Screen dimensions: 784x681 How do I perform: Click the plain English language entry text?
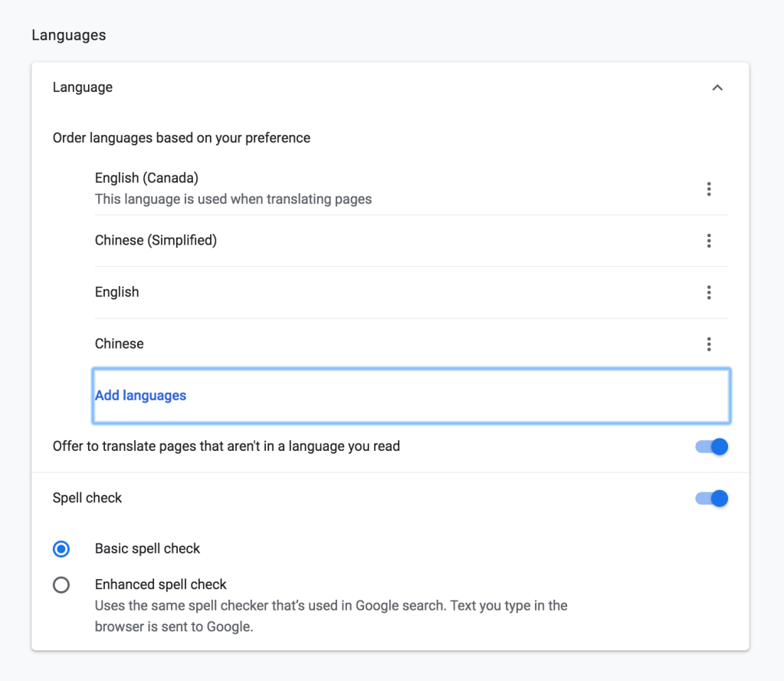pyautogui.click(x=117, y=292)
